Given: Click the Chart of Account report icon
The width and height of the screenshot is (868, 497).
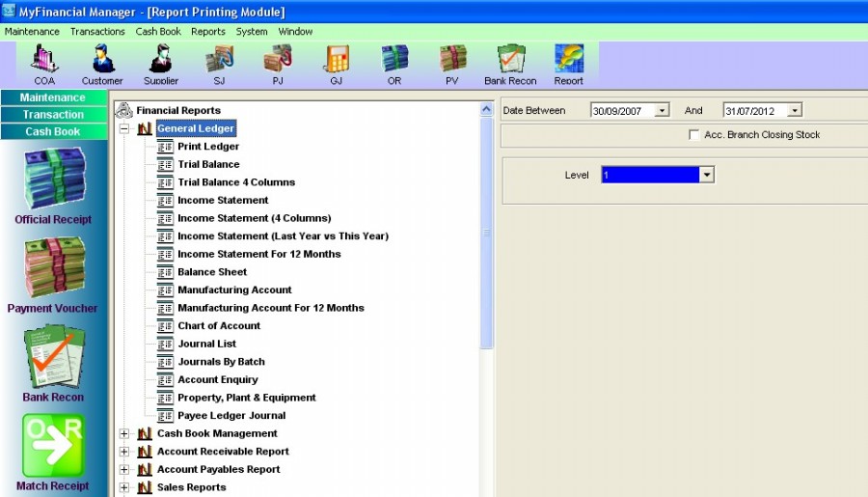Looking at the screenshot, I should (x=165, y=326).
